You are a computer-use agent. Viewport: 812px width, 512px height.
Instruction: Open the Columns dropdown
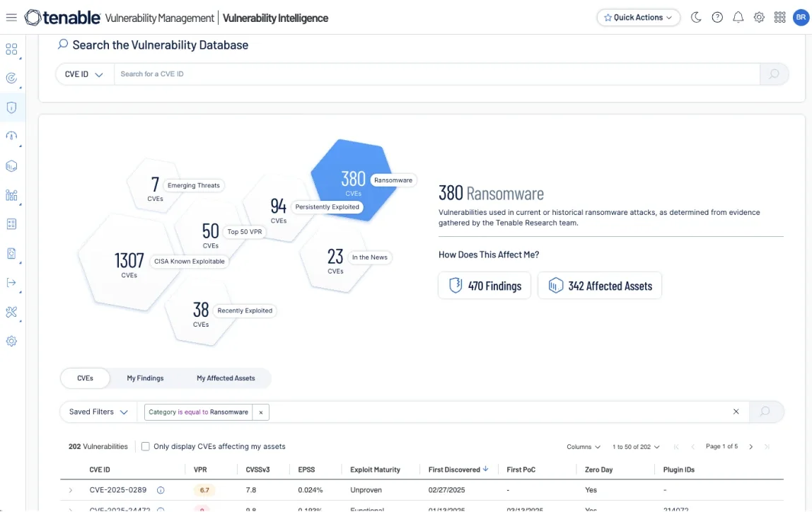[x=583, y=447]
